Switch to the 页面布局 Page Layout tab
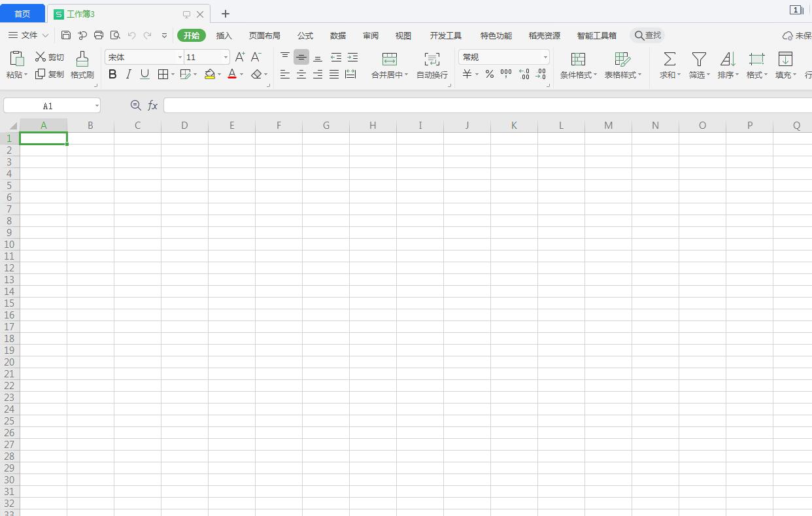Screen dimensions: 812x516 (265, 35)
